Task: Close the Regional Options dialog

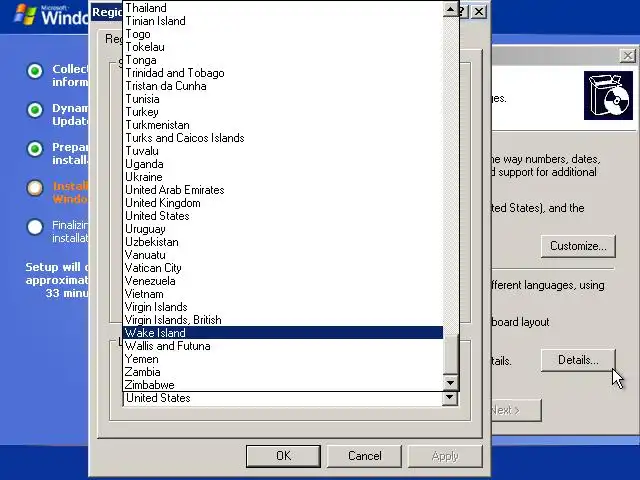Action: coord(479,11)
